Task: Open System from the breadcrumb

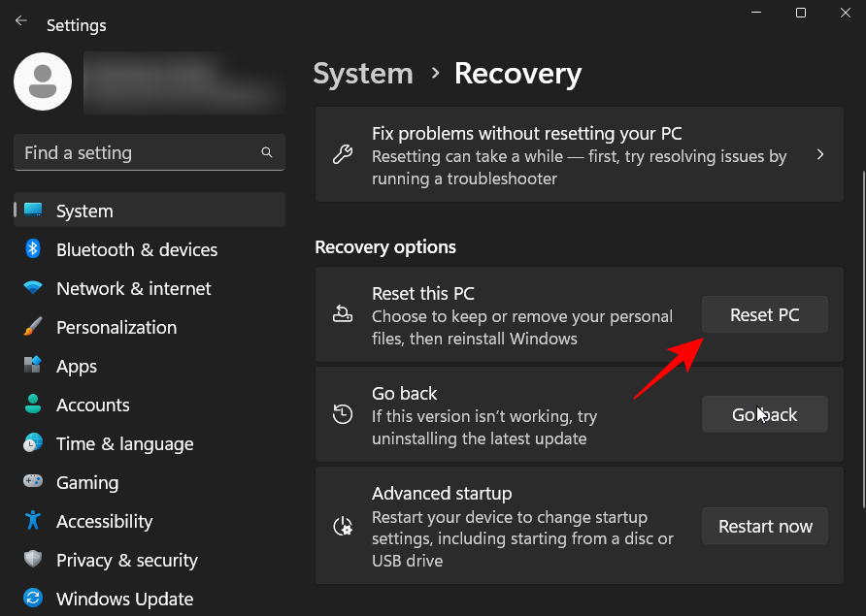Action: pyautogui.click(x=363, y=74)
